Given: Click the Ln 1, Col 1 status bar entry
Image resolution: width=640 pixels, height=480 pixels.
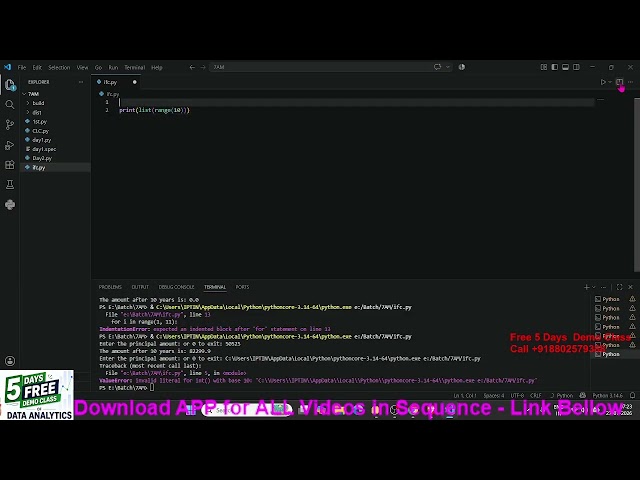Looking at the screenshot, I should (464, 396).
